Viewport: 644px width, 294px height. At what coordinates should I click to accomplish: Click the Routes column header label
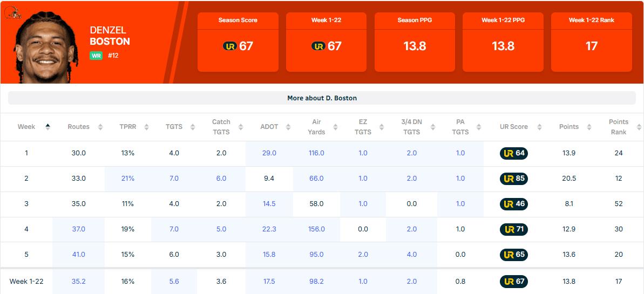coord(78,127)
